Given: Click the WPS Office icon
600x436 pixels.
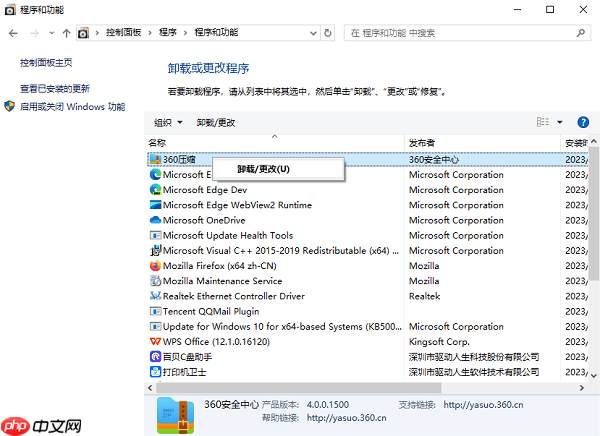Looking at the screenshot, I should pyautogui.click(x=155, y=341).
